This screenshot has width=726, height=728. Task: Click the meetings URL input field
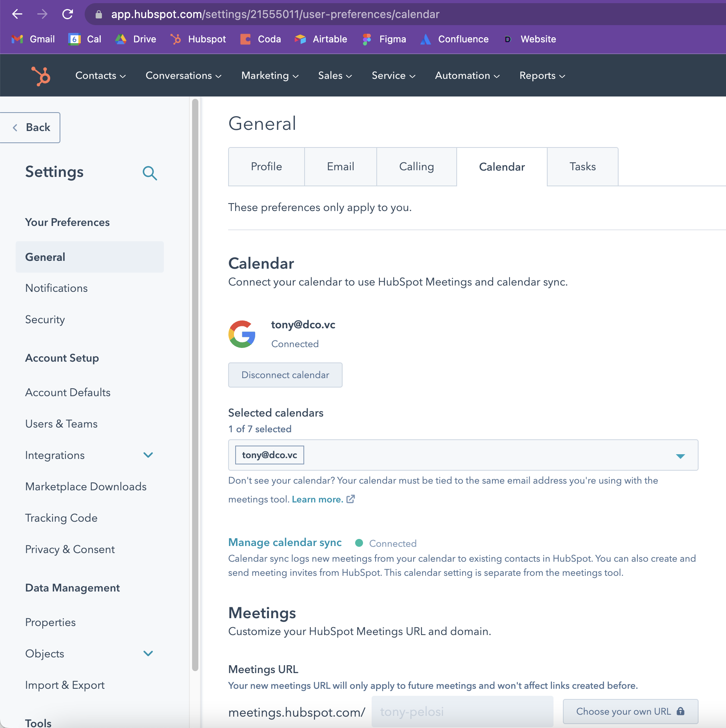click(463, 711)
